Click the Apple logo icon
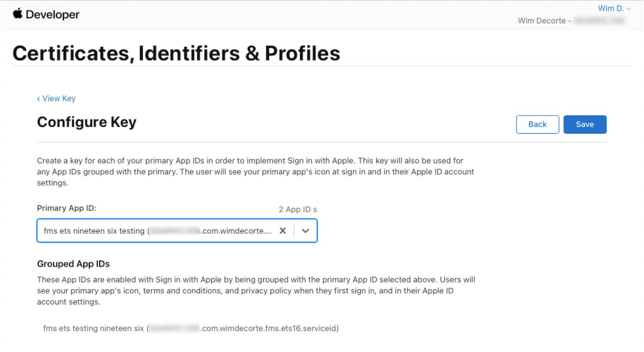Image resolution: width=644 pixels, height=352 pixels. tap(18, 14)
